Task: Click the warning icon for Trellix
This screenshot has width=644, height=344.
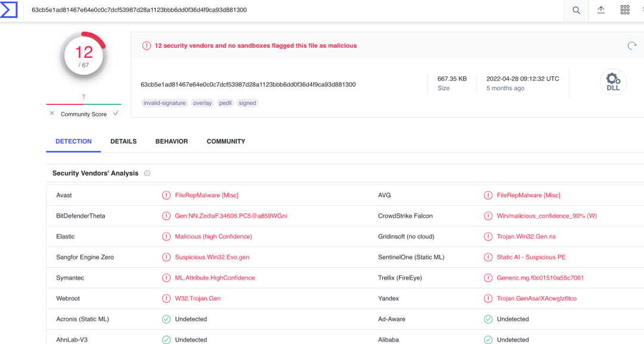Action: [x=488, y=278]
